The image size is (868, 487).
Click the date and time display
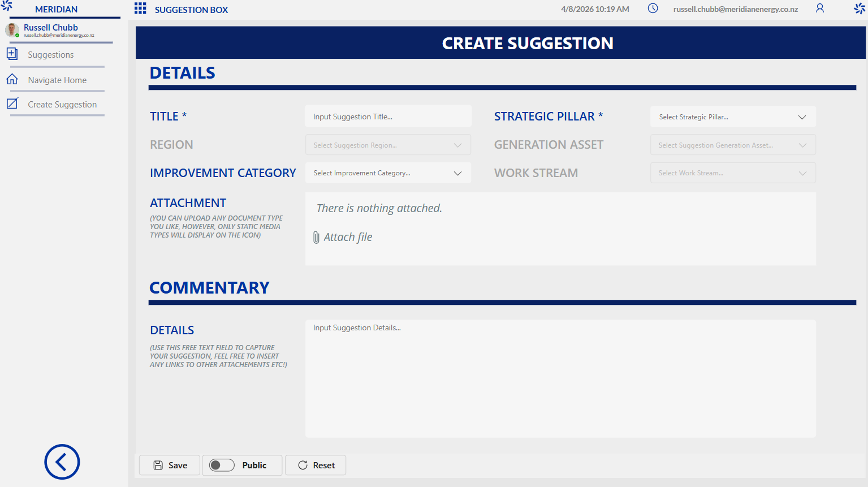[595, 9]
